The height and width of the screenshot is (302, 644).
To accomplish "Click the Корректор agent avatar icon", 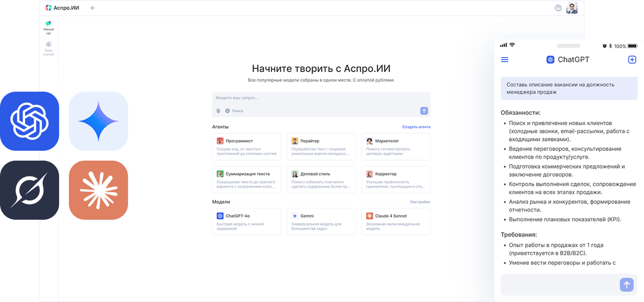I will [x=370, y=174].
